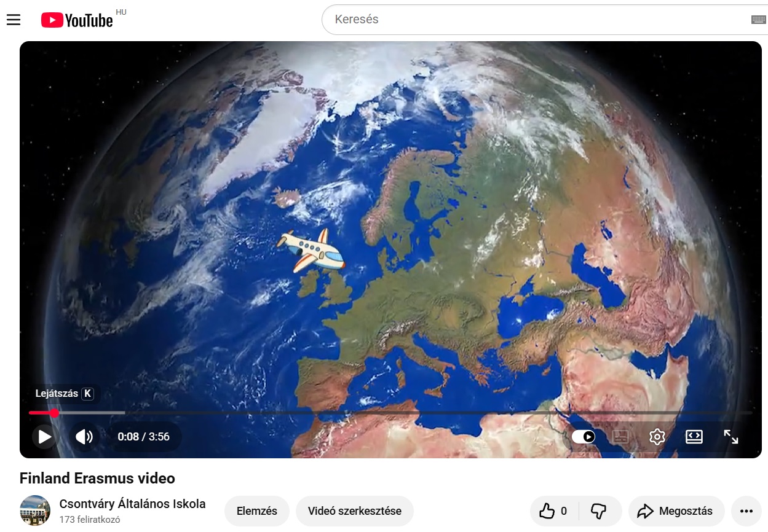Image resolution: width=768 pixels, height=532 pixels.
Task: Go to the YouTube home logo
Action: tap(77, 20)
